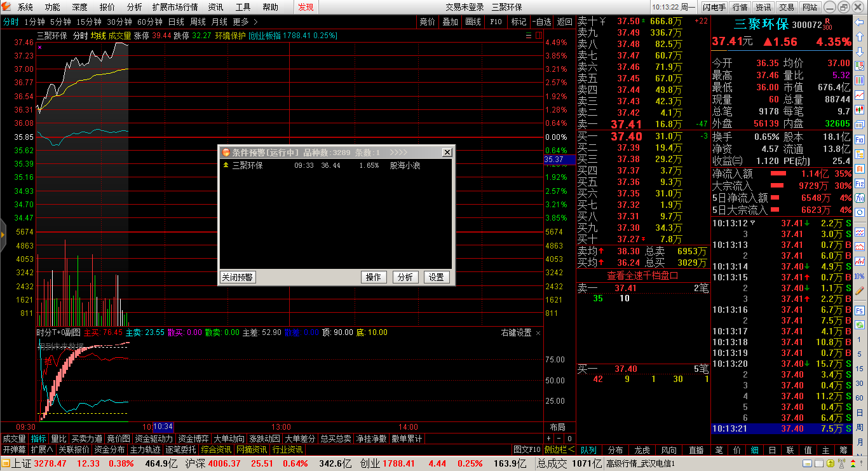Image resolution: width=868 pixels, height=471 pixels.
Task: Click the down arrow icon in right sidebar
Action: [x=859, y=51]
